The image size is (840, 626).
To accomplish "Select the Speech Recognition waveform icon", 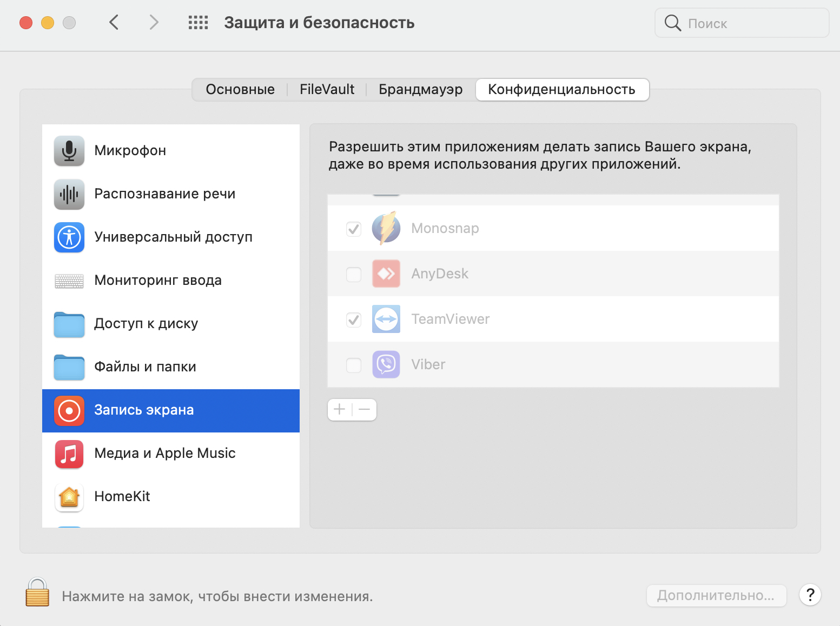I will point(69,194).
